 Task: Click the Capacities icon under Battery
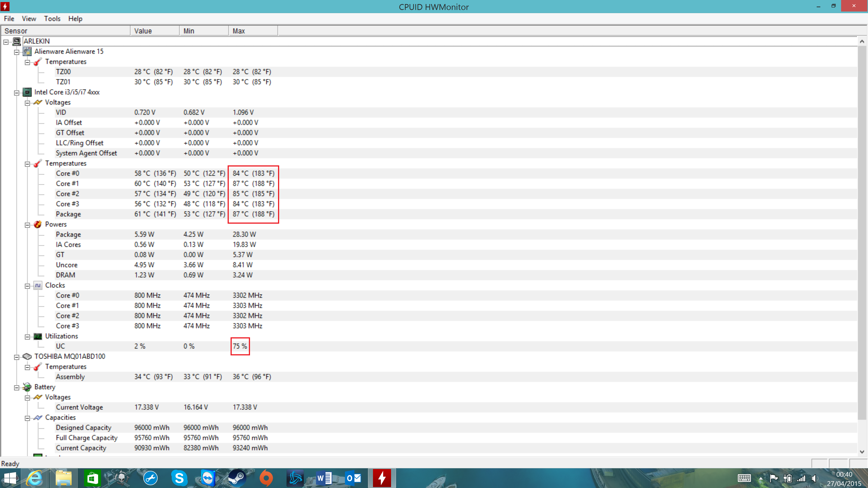[38, 418]
